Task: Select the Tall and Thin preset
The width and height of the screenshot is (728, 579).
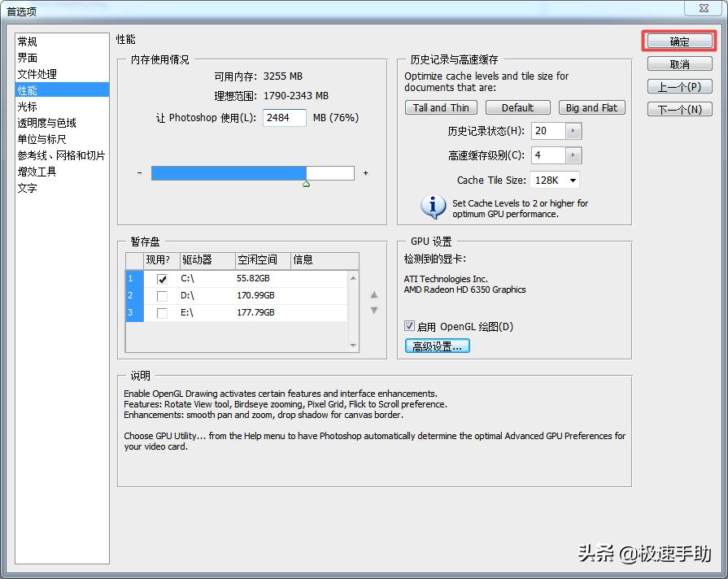Action: [x=441, y=107]
